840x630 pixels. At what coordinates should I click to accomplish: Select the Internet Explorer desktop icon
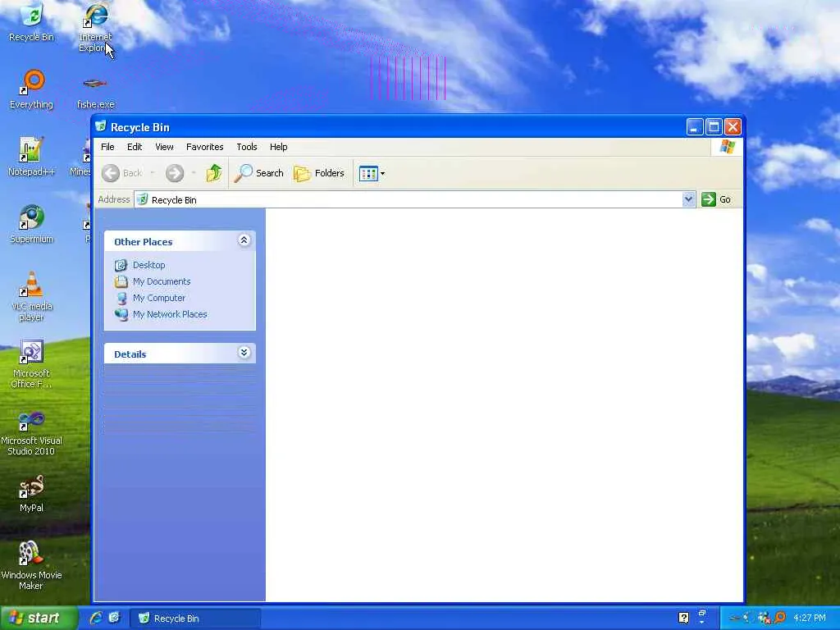tap(95, 28)
